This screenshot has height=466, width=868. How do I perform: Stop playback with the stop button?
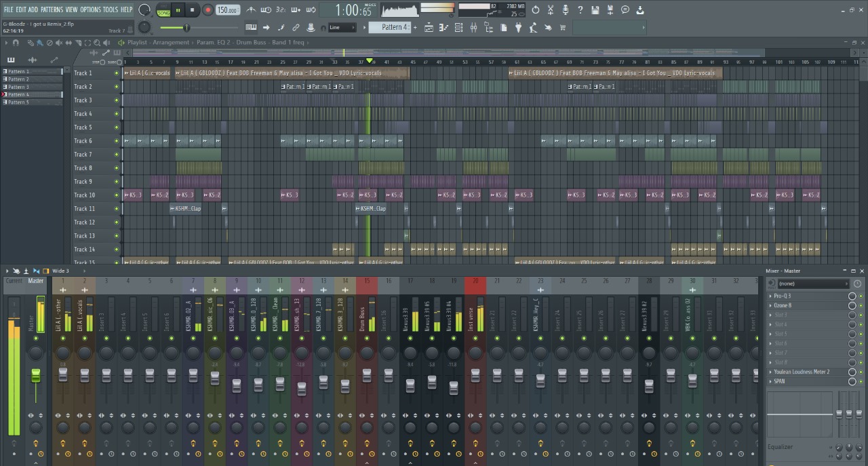click(193, 10)
